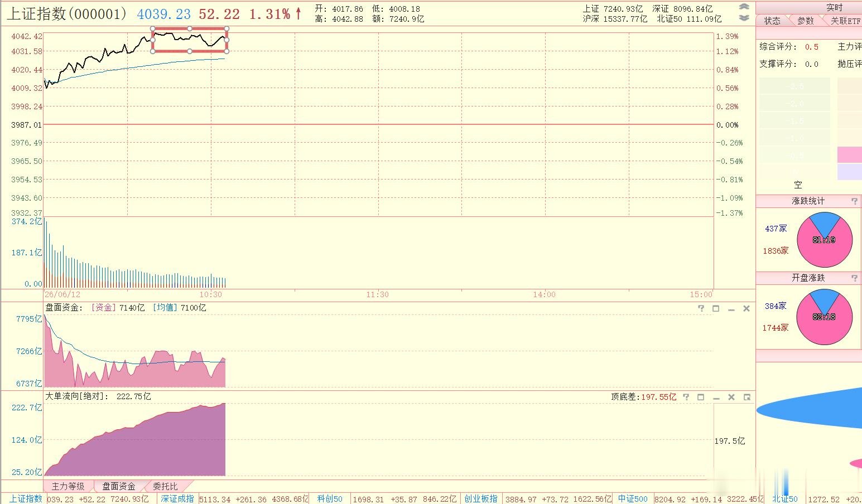Click the 1.31% change percentage
Image resolution: width=862 pixels, height=504 pixels.
269,14
